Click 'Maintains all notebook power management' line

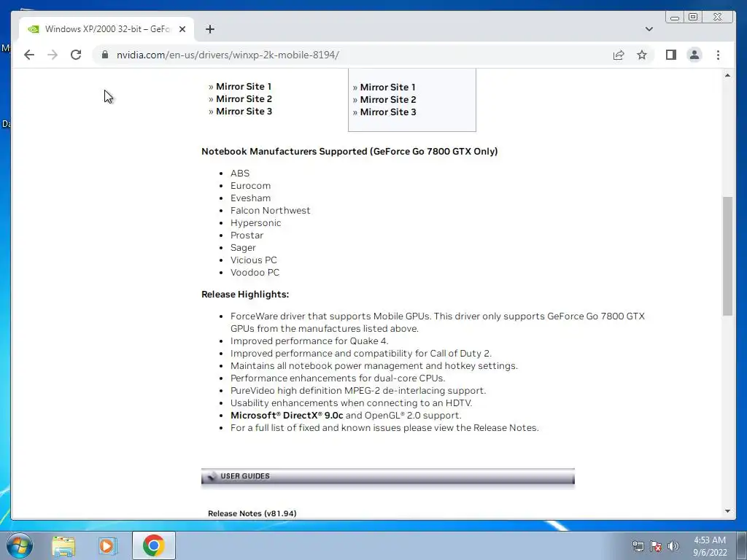click(x=374, y=366)
